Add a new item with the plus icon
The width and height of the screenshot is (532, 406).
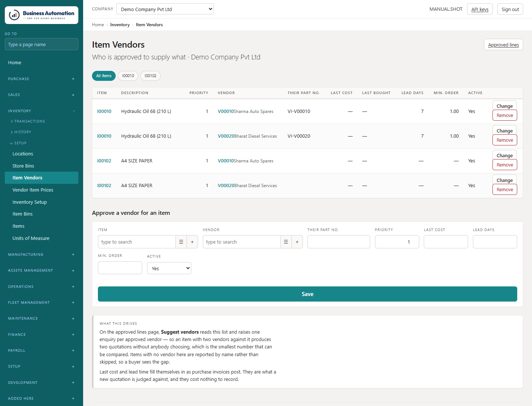tap(192, 242)
